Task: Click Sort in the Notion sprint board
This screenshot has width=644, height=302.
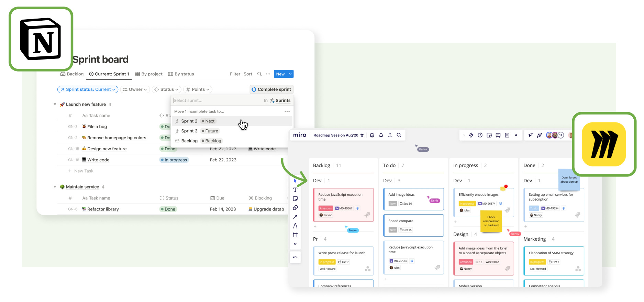Action: (248, 74)
